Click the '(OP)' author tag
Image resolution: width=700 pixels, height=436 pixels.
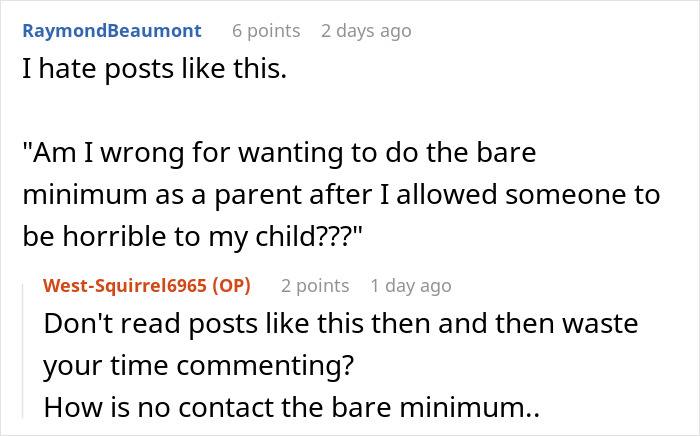pos(231,285)
